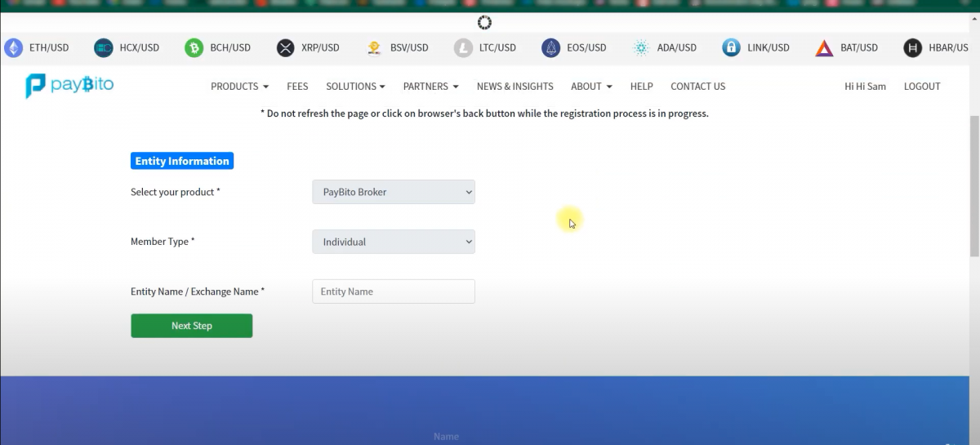Click the page's vertical scrollbar
Viewport: 980px width, 445px height.
tap(974, 188)
